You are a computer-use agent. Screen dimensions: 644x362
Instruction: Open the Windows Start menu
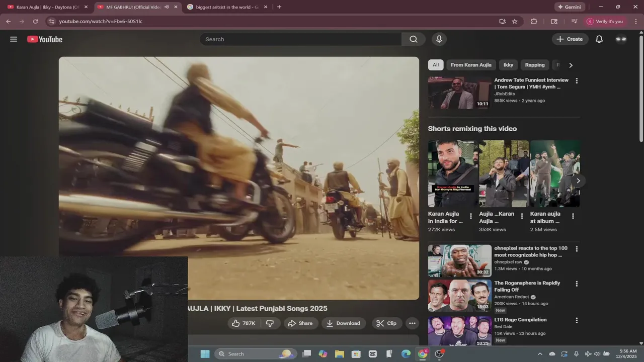205,354
